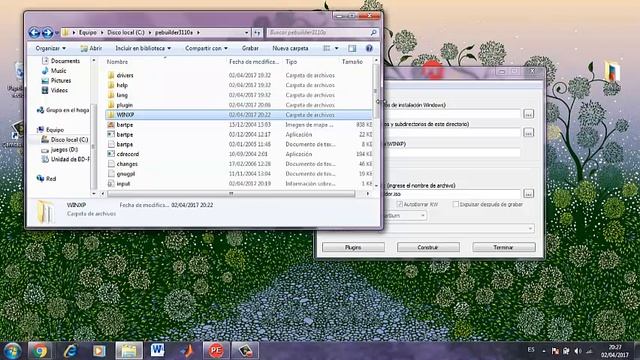Viewport: 640px width, 360px height.
Task: Open Explorer help icon
Action: (x=369, y=48)
